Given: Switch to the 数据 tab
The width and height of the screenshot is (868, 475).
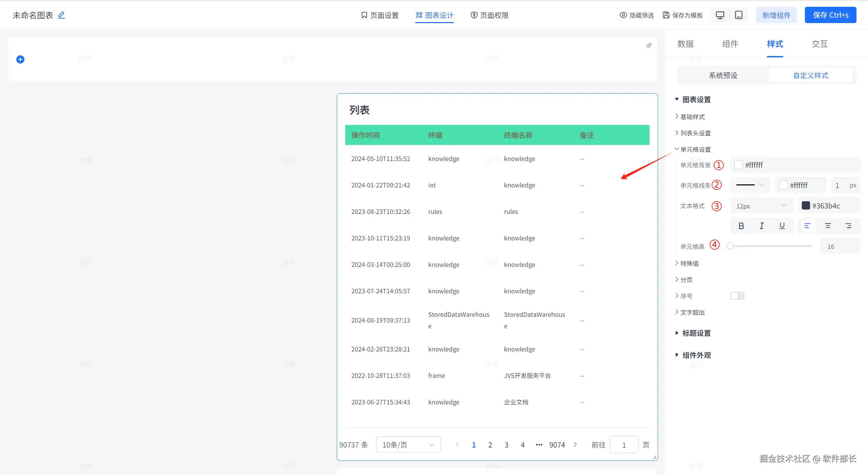Looking at the screenshot, I should tap(685, 44).
